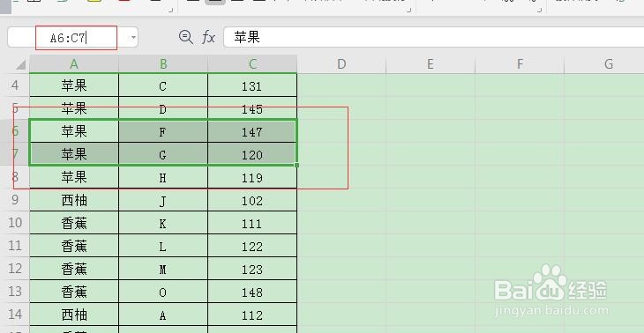Select column D header
This screenshot has width=644, height=333.
pyautogui.click(x=341, y=64)
